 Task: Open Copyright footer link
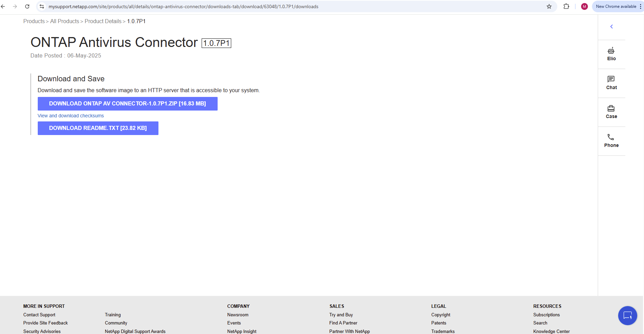441,315
